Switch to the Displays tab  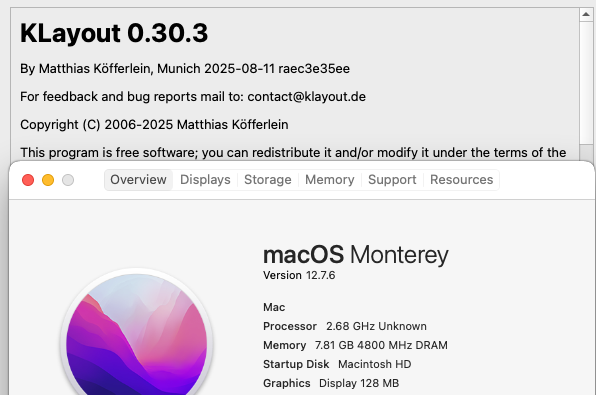point(205,180)
